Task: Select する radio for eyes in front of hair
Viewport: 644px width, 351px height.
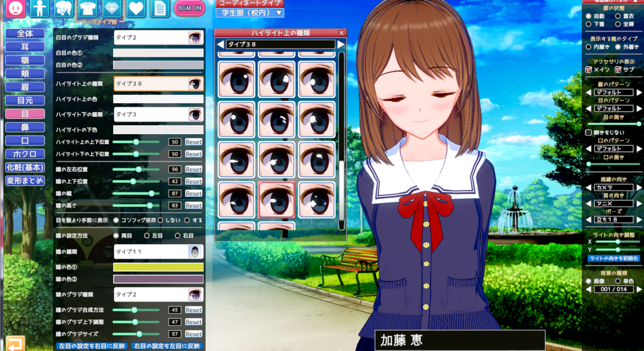Action: 187,220
